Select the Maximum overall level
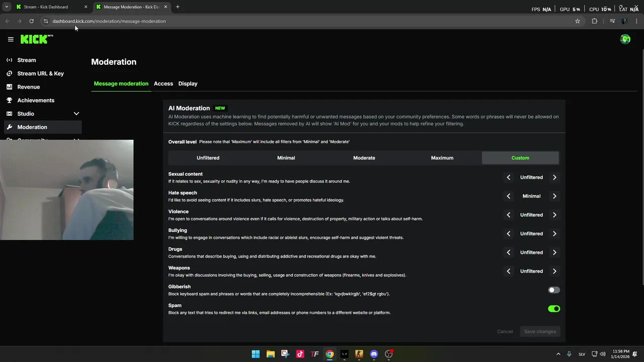The image size is (644, 362). tap(442, 158)
